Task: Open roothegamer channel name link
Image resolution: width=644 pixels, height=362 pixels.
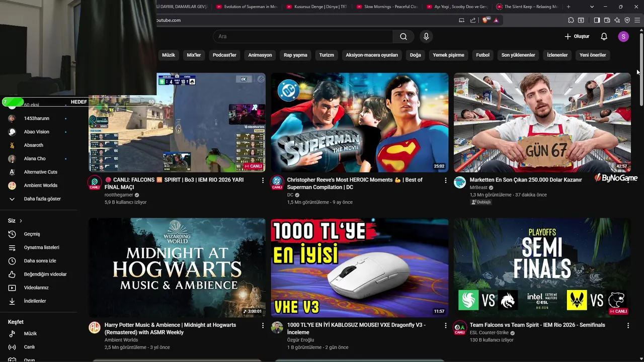Action: 119,195
